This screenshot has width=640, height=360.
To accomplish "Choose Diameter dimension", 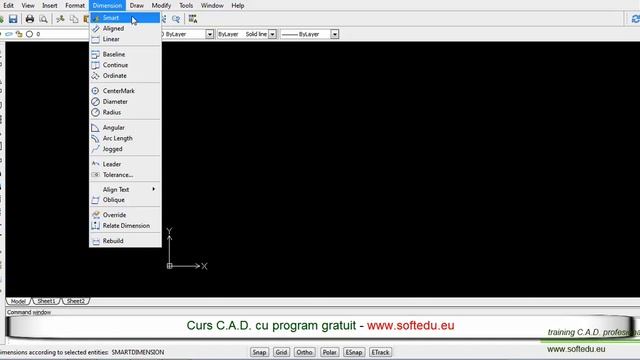I will coord(125,102).
